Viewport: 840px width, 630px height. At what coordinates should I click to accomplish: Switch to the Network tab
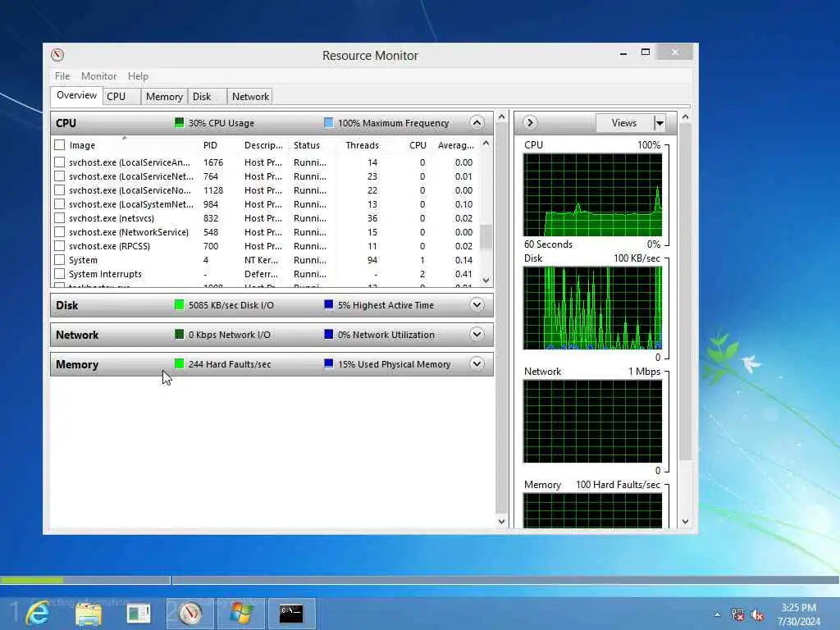click(250, 97)
